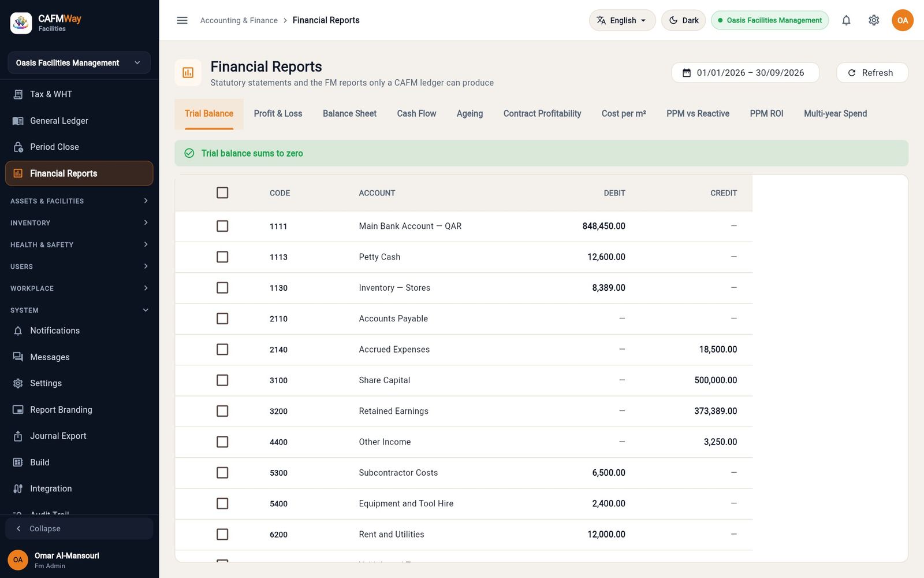
Task: Click the Collapse arrow icon
Action: 18,528
